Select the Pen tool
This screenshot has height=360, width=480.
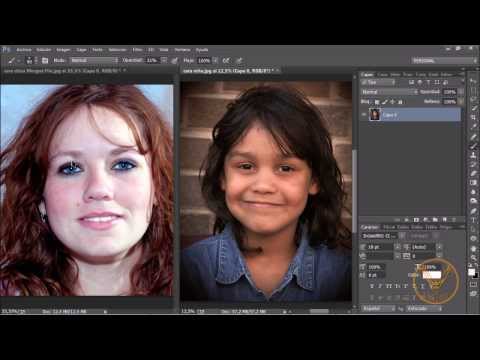[473, 211]
